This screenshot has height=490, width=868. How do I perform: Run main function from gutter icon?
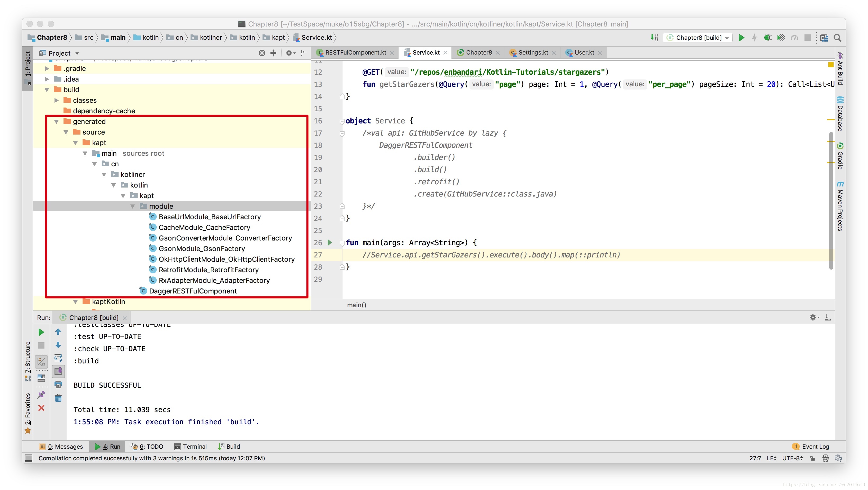click(330, 242)
